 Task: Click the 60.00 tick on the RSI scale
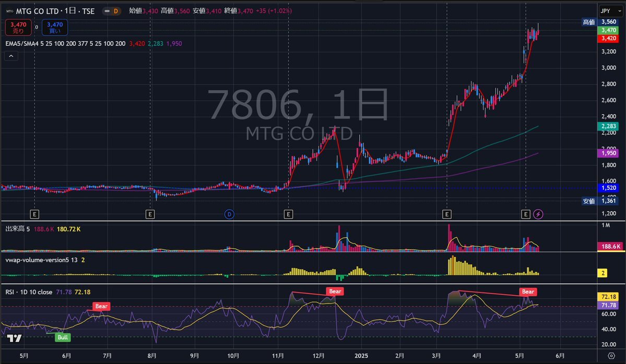click(x=608, y=314)
